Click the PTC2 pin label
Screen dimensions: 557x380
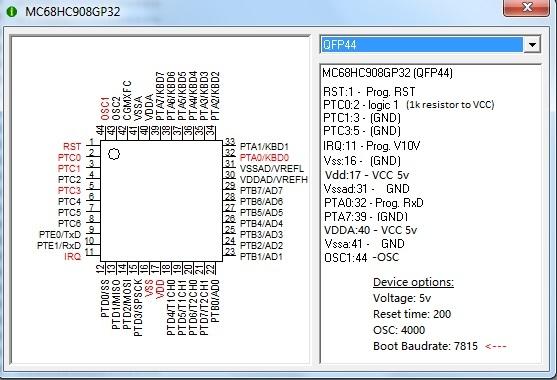click(x=69, y=180)
